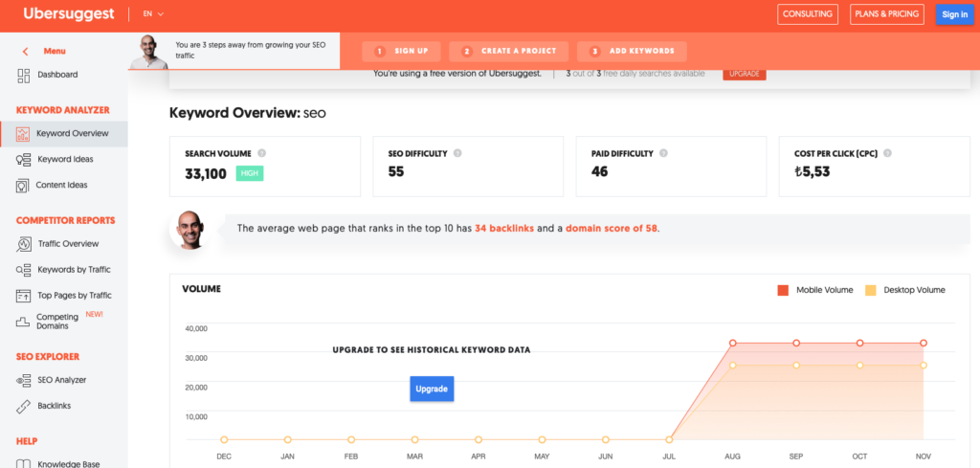This screenshot has width=980, height=468.
Task: Click the small Upgrade button in the banner
Action: click(745, 74)
